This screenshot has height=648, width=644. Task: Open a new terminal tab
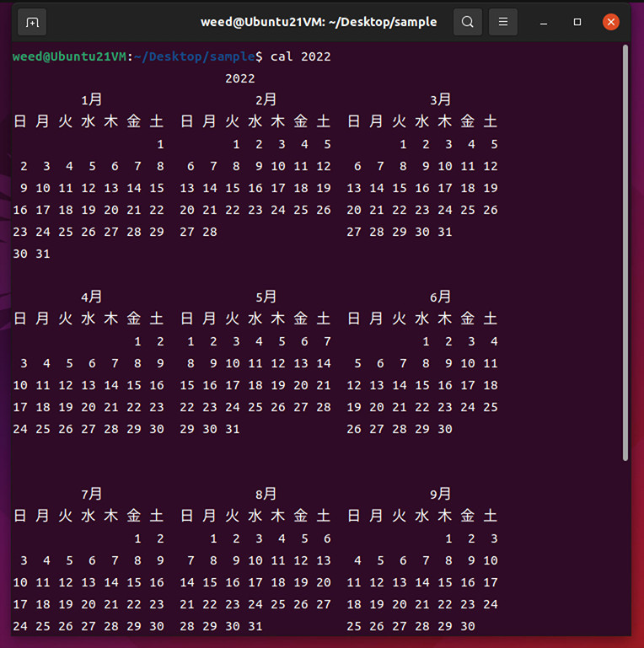pos(32,22)
